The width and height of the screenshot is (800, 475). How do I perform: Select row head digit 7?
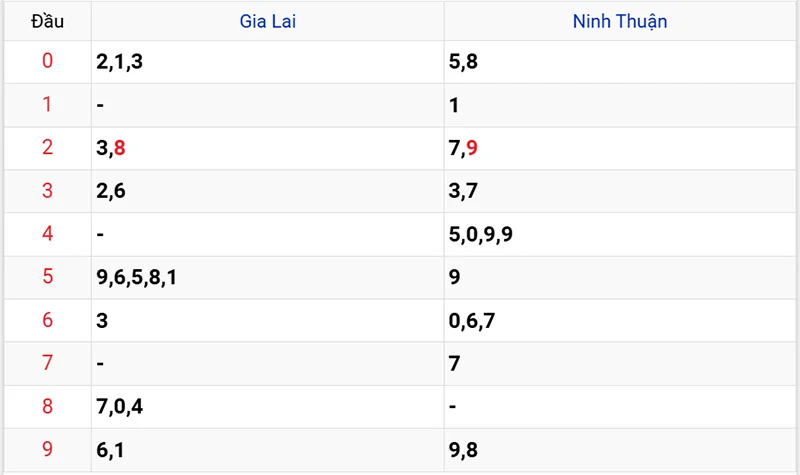47,363
